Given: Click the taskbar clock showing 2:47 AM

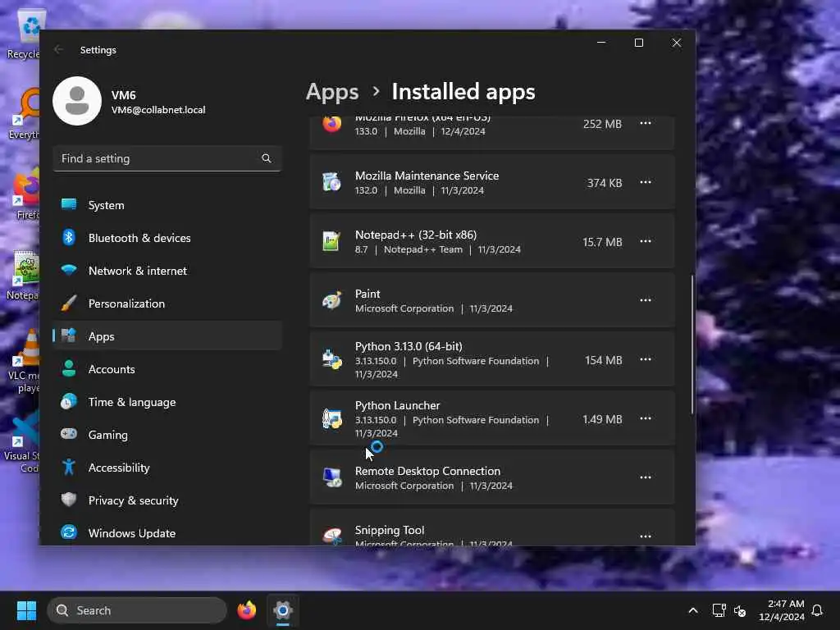Looking at the screenshot, I should tap(782, 610).
